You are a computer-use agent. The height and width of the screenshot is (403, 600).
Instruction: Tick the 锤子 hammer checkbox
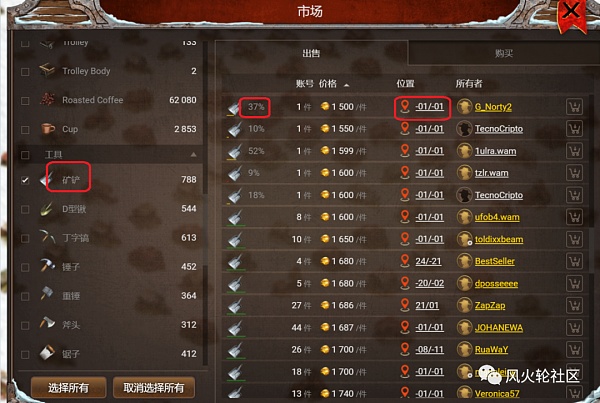tap(25, 267)
